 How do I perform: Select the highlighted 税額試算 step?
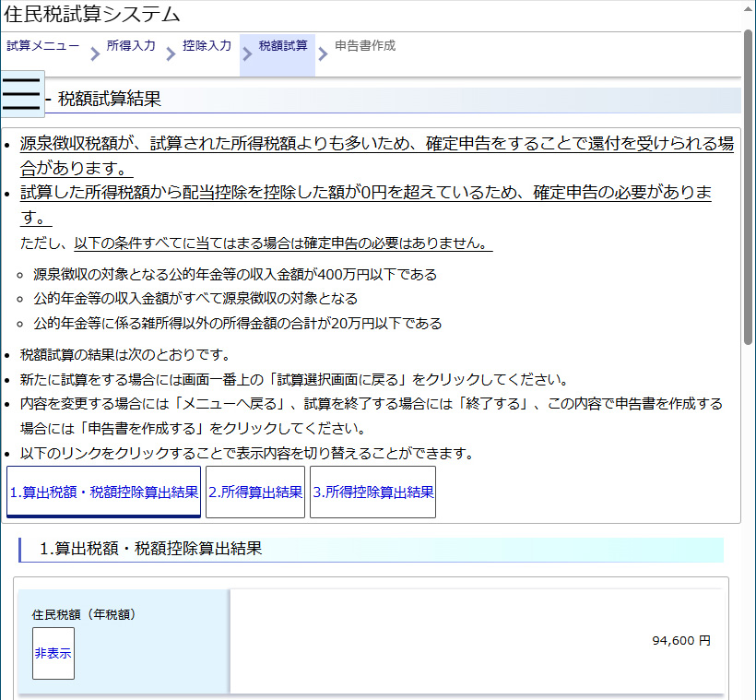[283, 45]
